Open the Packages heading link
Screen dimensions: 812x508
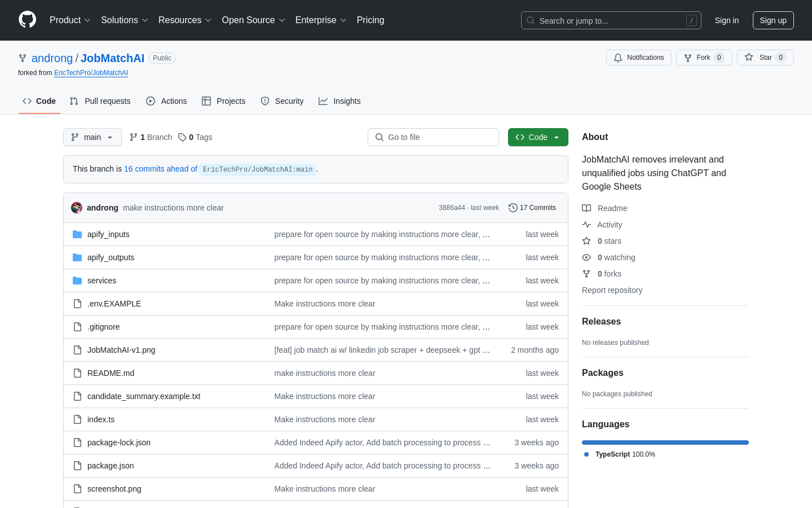coord(602,373)
